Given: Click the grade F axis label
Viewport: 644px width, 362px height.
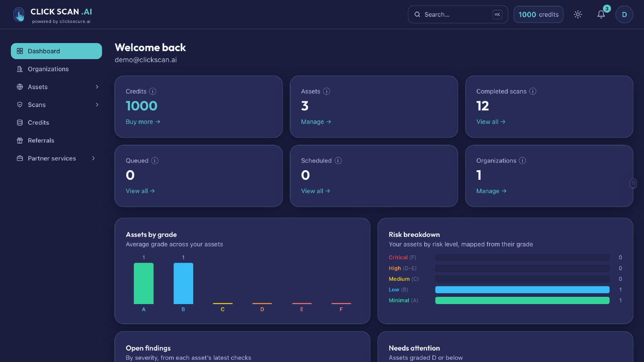Looking at the screenshot, I should click(x=341, y=309).
